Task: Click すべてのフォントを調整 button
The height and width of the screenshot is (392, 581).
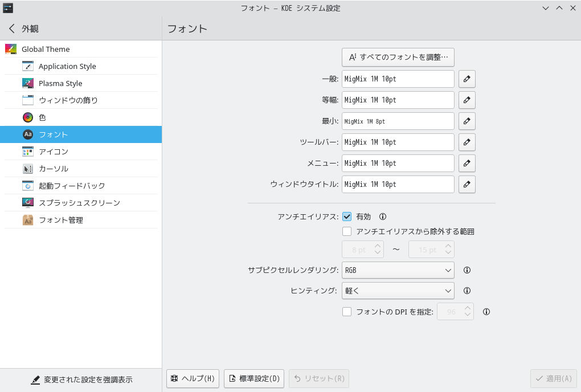Action: 398,57
